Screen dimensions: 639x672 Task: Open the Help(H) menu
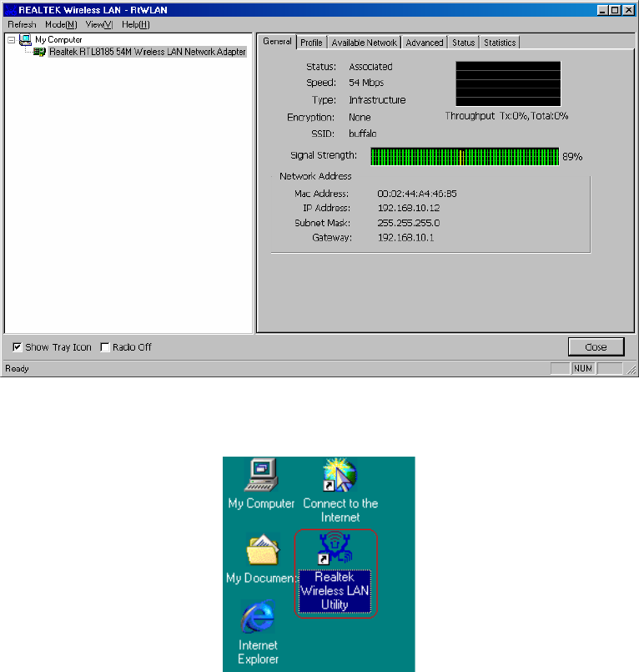[136, 24]
